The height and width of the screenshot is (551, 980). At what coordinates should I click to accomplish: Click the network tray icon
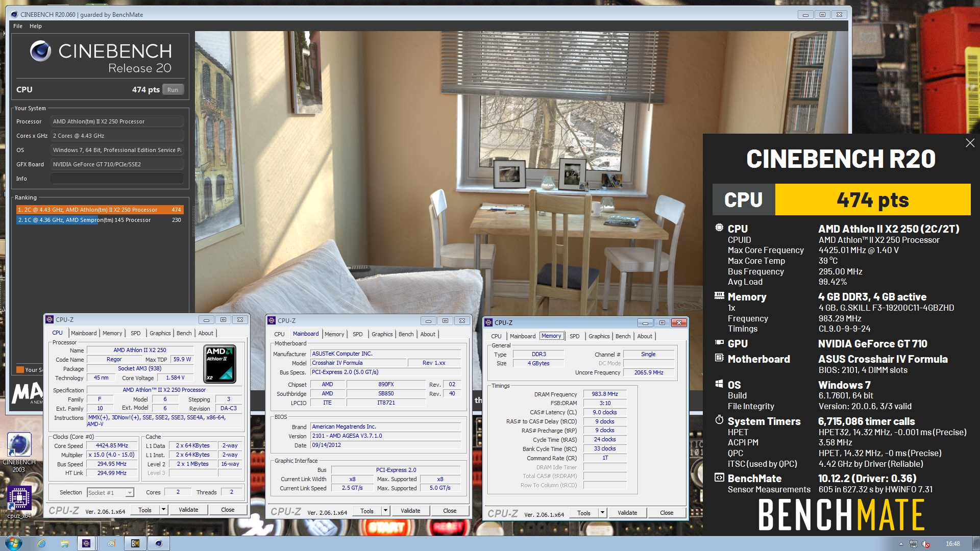coord(914,544)
